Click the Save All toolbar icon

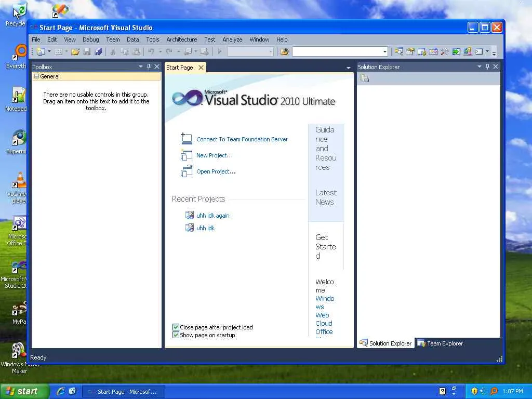coord(98,51)
